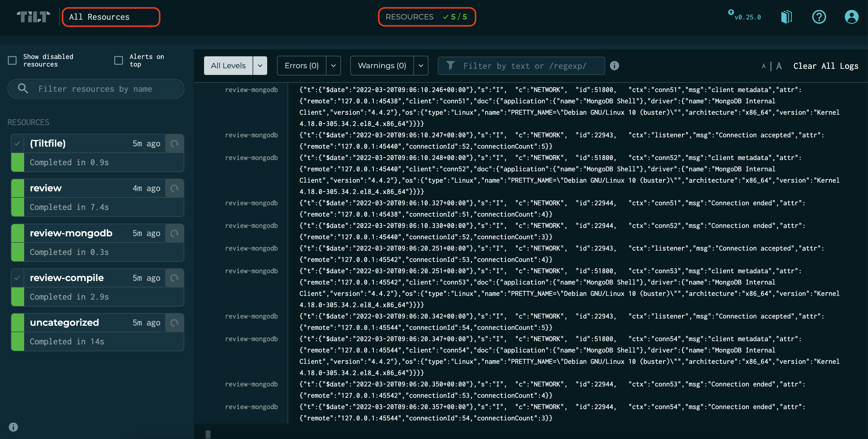Click the larger A text size control
This screenshot has width=868, height=439.
tap(779, 65)
